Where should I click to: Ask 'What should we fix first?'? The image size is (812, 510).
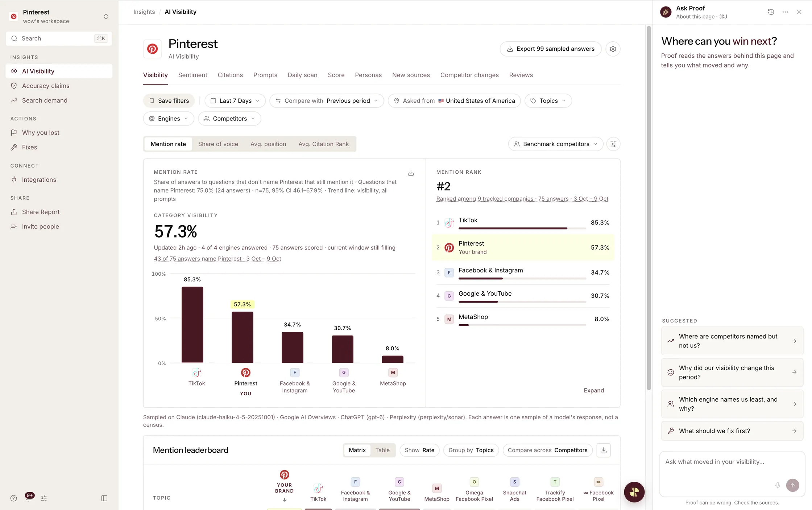[732, 431]
